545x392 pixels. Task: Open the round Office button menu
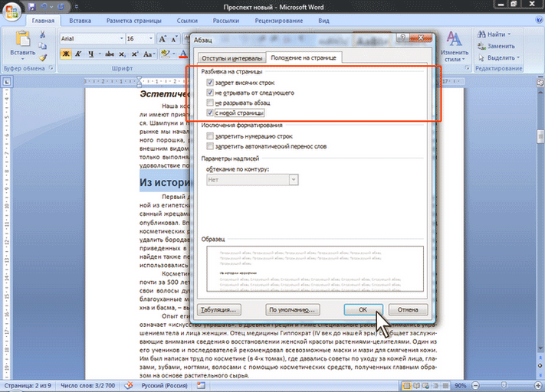pos(11,11)
